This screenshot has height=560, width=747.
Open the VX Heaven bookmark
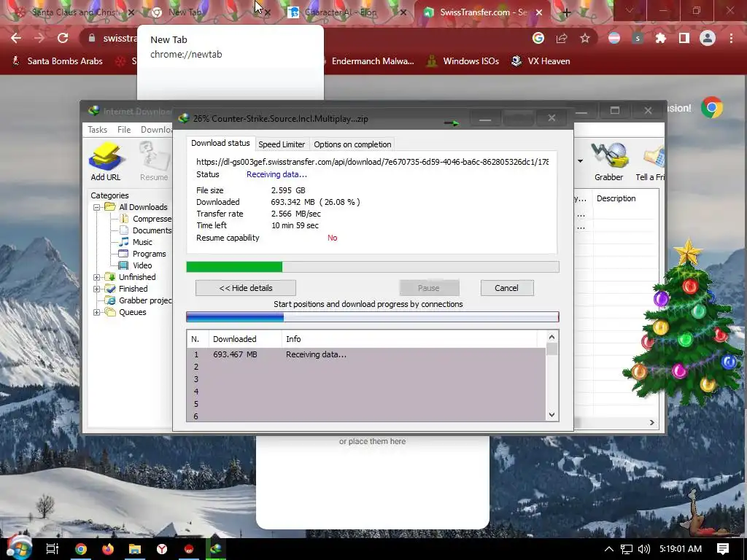click(x=541, y=61)
